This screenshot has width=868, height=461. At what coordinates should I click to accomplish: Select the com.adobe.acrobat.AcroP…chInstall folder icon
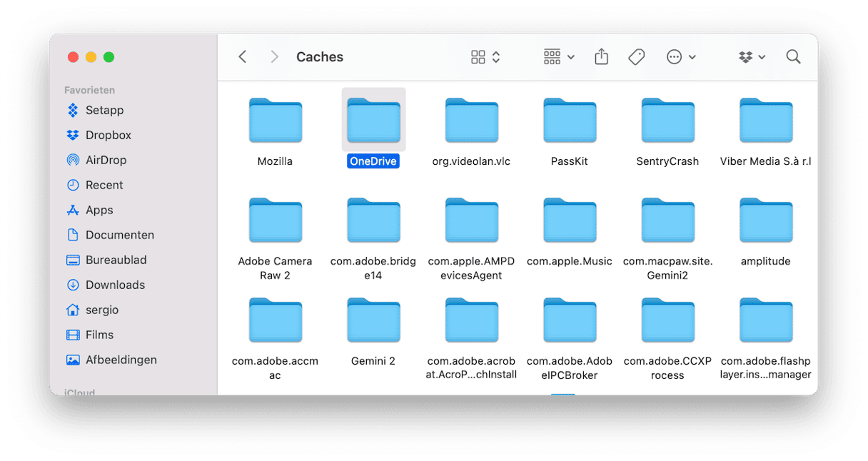pos(472,320)
